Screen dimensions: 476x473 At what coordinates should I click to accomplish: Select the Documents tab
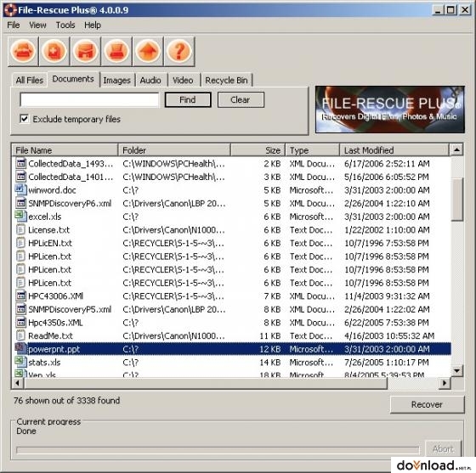(x=73, y=79)
